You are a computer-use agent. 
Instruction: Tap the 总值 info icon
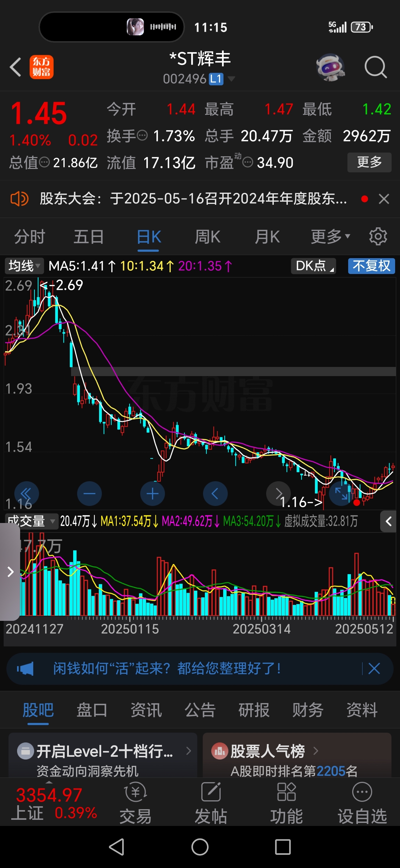click(x=44, y=162)
